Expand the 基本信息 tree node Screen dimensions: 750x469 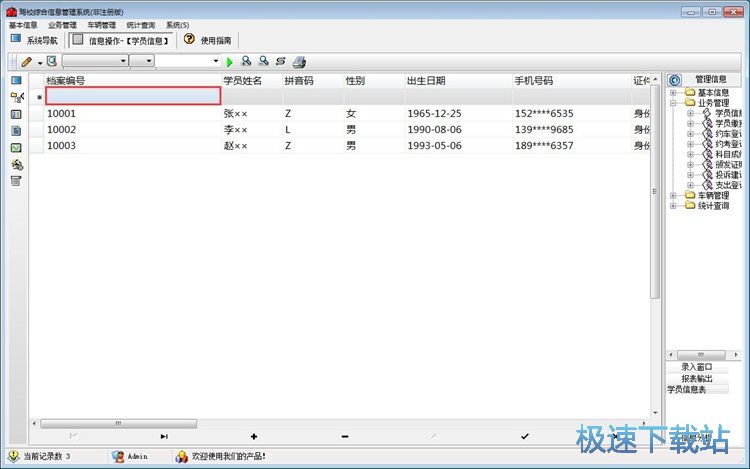pyautogui.click(x=674, y=93)
